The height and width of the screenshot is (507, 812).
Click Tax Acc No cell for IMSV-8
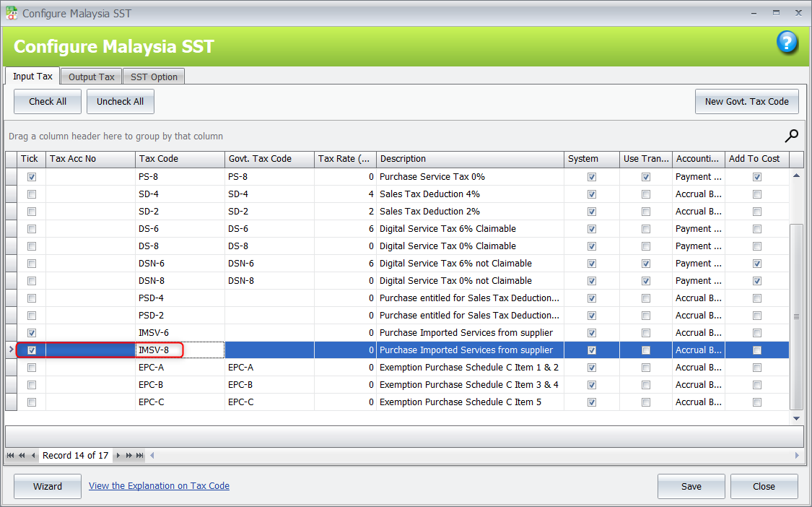90,350
